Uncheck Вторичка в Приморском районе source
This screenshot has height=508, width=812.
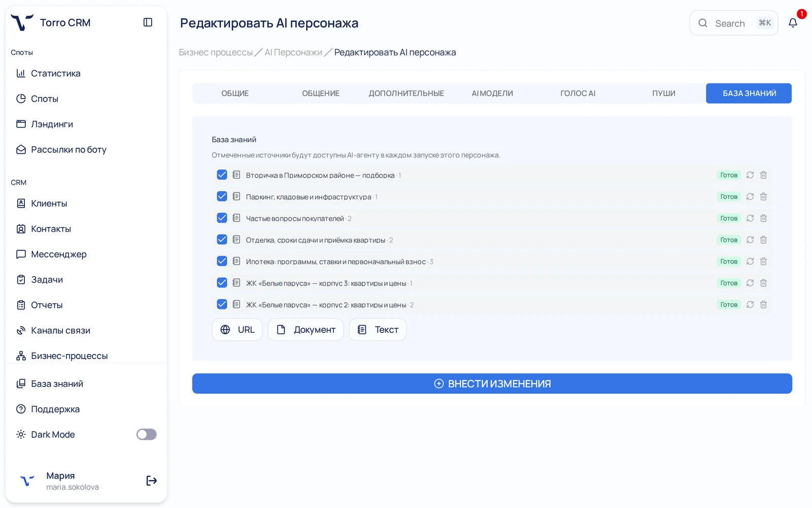coord(222,175)
